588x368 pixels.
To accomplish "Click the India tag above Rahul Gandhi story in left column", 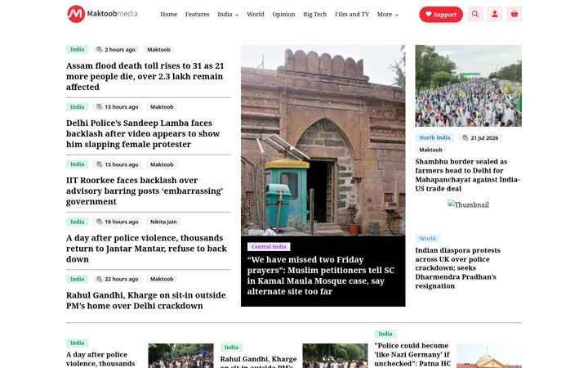I will (78, 279).
